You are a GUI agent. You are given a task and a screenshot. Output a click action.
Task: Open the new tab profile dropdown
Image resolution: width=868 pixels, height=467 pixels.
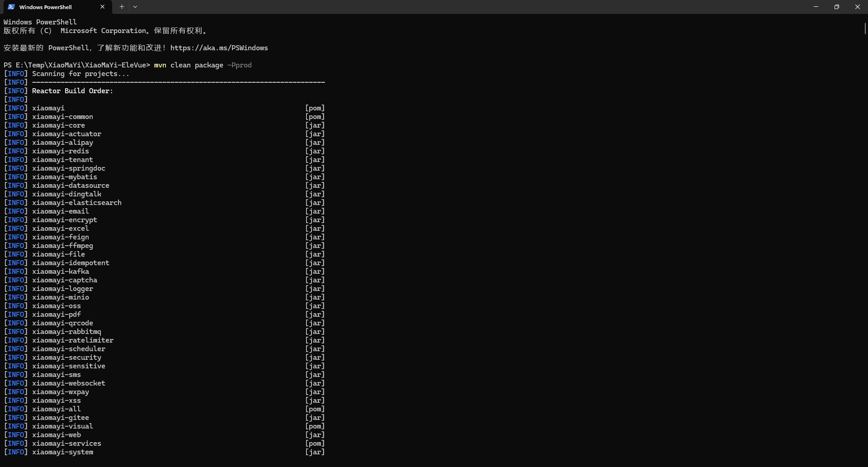135,7
